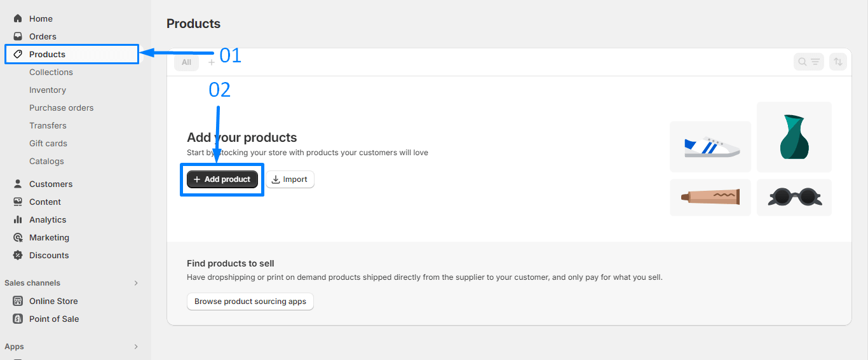
Task: Open the search and filter control
Action: click(x=808, y=62)
